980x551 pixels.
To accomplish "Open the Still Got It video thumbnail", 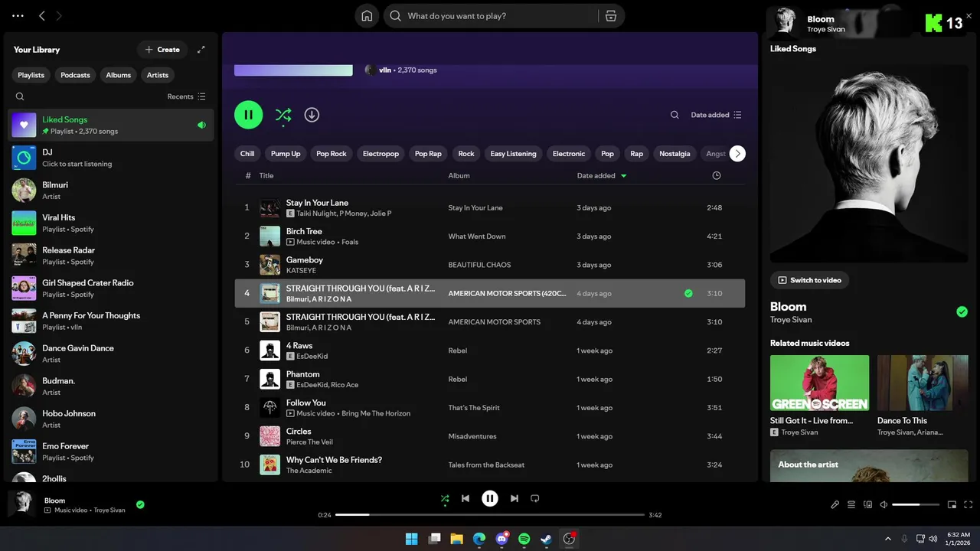I will [x=819, y=383].
